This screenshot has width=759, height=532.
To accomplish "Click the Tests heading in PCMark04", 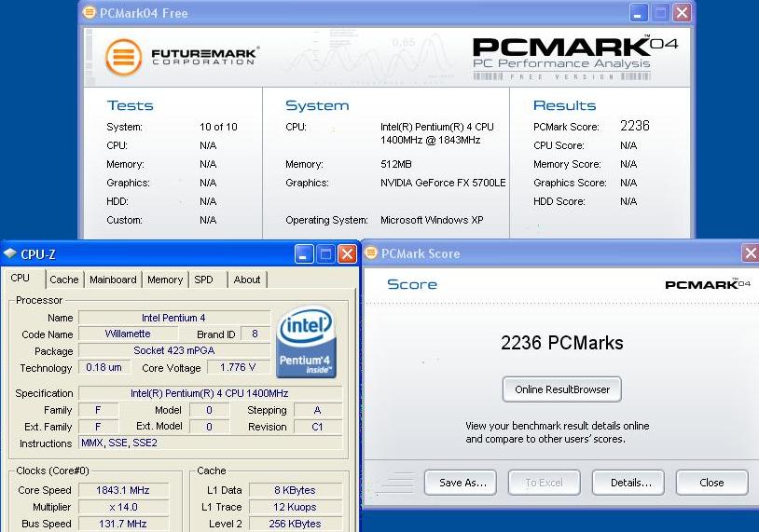I will pos(131,105).
